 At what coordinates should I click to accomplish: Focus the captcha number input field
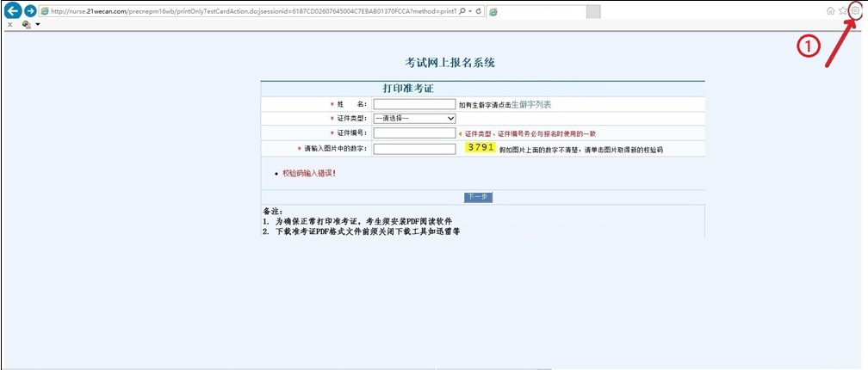tap(414, 149)
